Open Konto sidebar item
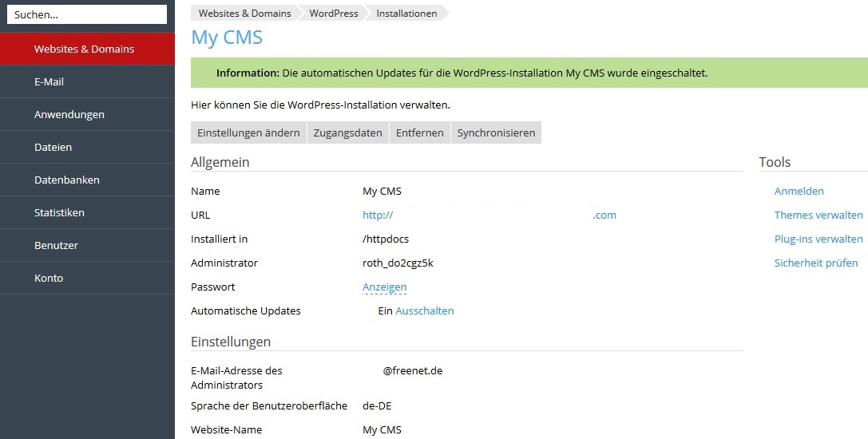868x439 pixels. click(88, 278)
